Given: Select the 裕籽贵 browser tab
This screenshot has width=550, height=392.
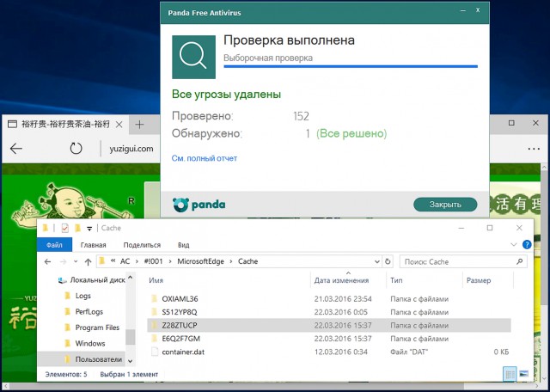Looking at the screenshot, I should click(x=65, y=125).
